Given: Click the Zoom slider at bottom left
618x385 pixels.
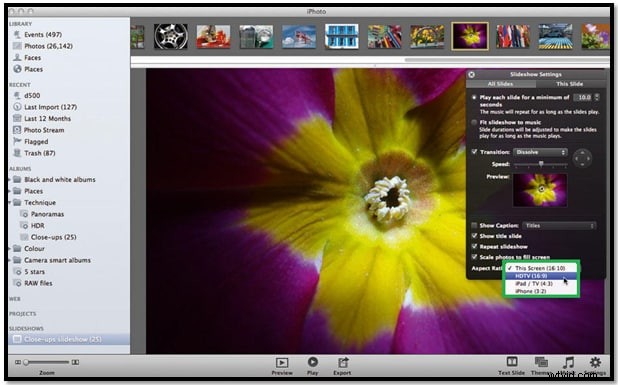Looking at the screenshot, I should [47, 362].
